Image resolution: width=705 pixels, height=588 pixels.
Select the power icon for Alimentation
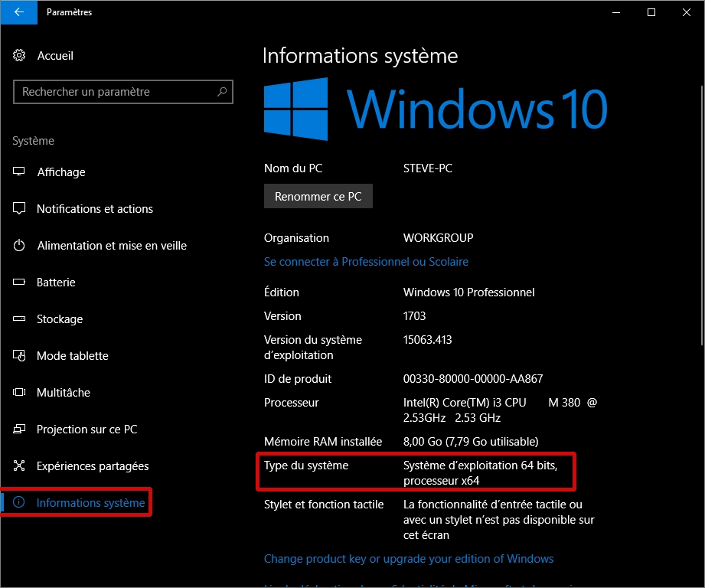pyautogui.click(x=20, y=246)
